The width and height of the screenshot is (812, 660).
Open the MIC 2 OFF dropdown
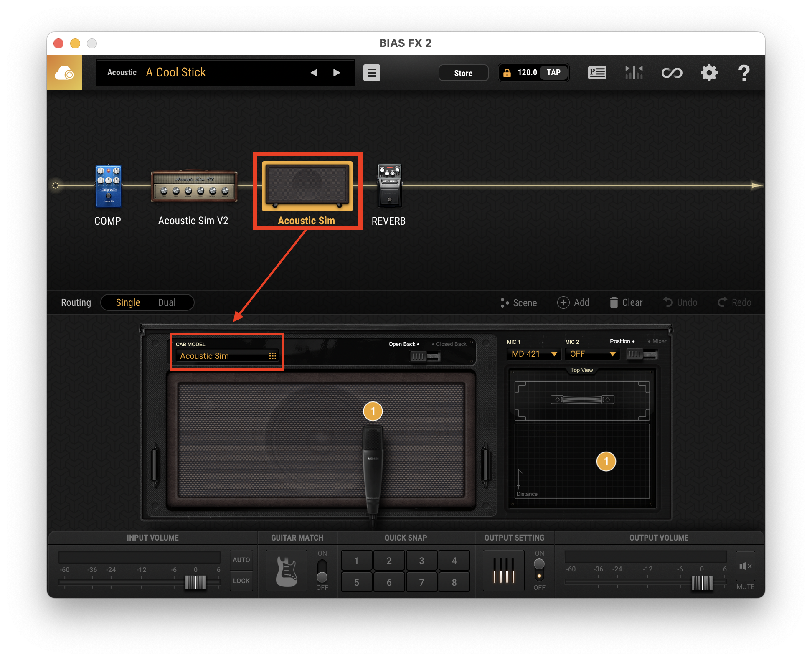[592, 354]
